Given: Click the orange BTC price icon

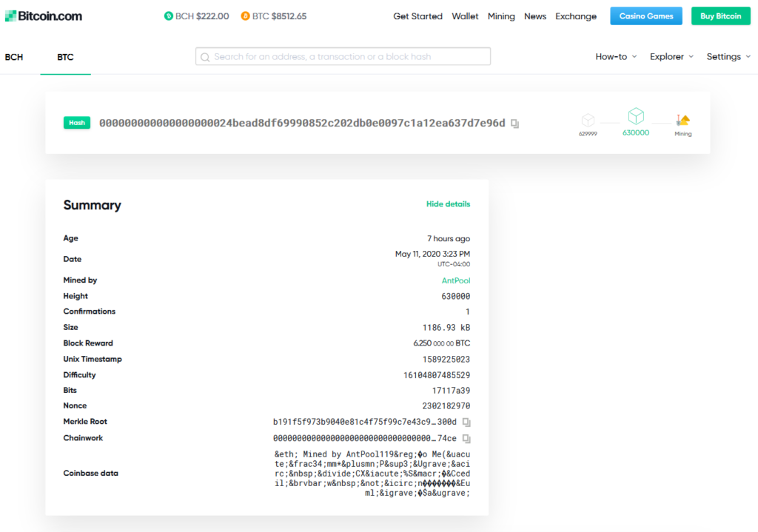Looking at the screenshot, I should 245,16.
